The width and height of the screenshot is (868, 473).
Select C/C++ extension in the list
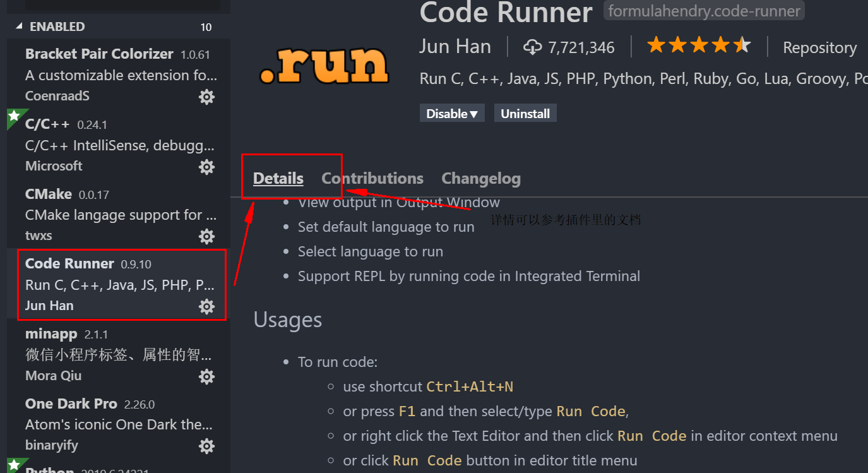pyautogui.click(x=118, y=145)
